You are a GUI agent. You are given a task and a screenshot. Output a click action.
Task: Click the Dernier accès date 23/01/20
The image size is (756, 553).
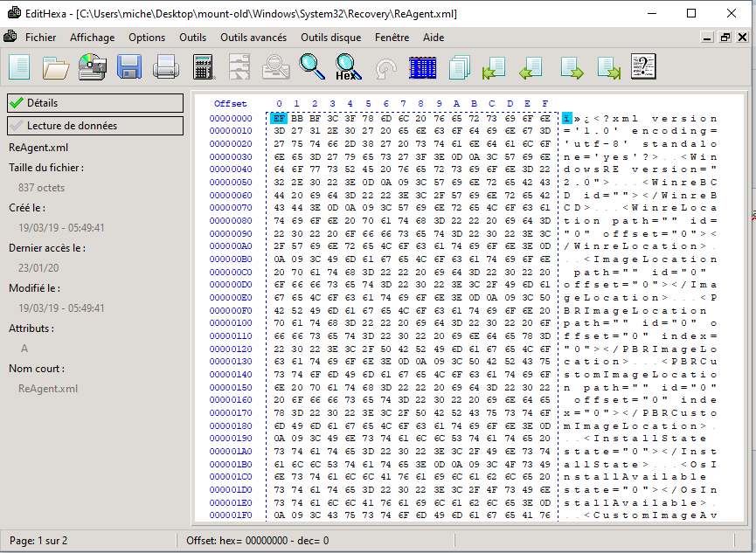(x=38, y=267)
